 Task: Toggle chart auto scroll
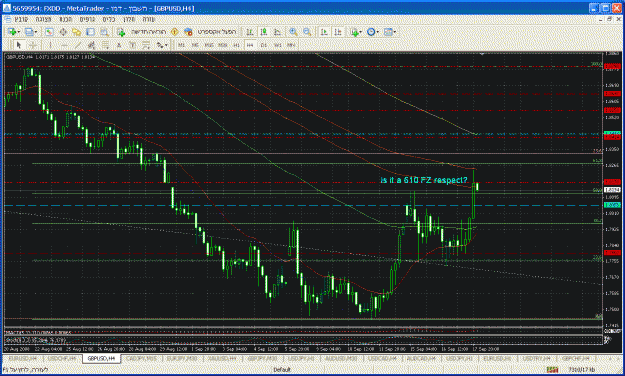325,32
